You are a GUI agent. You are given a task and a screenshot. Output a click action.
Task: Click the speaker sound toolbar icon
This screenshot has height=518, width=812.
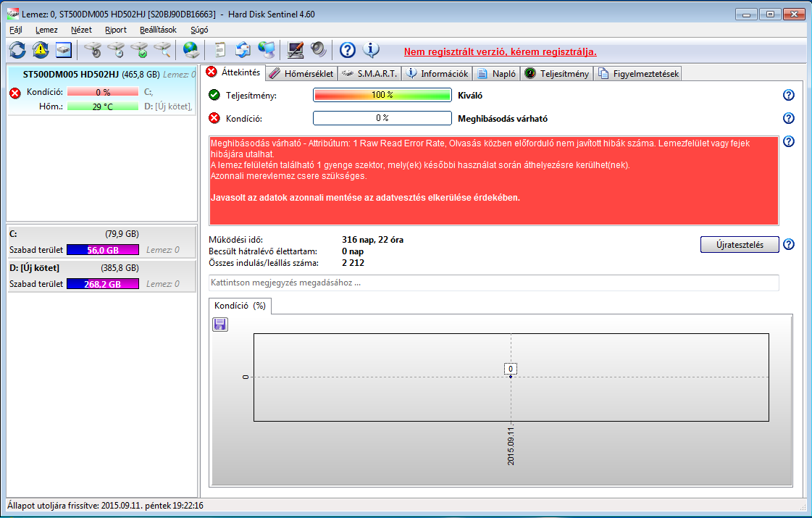319,50
